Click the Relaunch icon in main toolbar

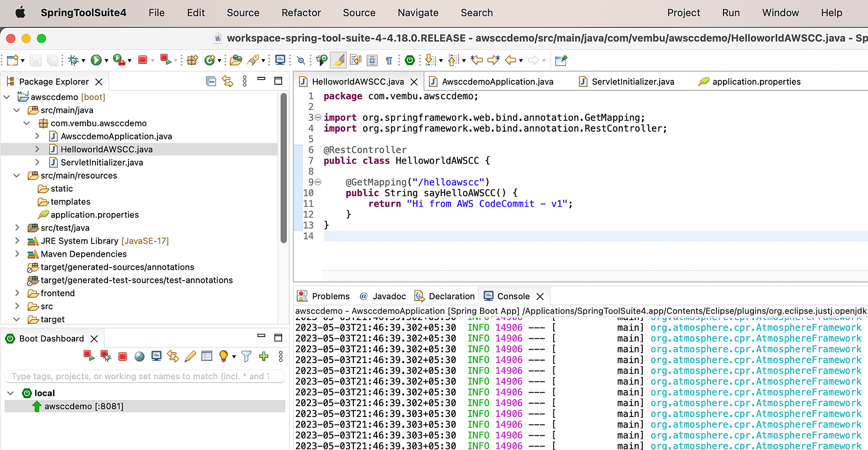click(x=166, y=60)
